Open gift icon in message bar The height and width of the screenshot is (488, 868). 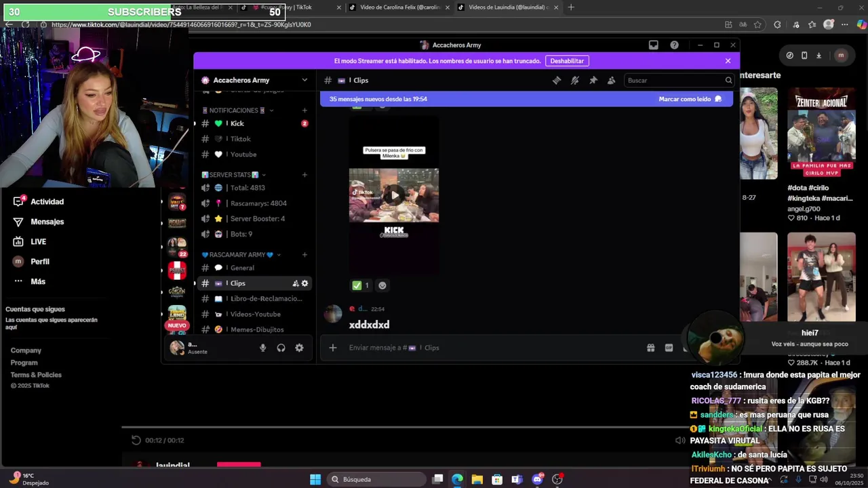650,348
